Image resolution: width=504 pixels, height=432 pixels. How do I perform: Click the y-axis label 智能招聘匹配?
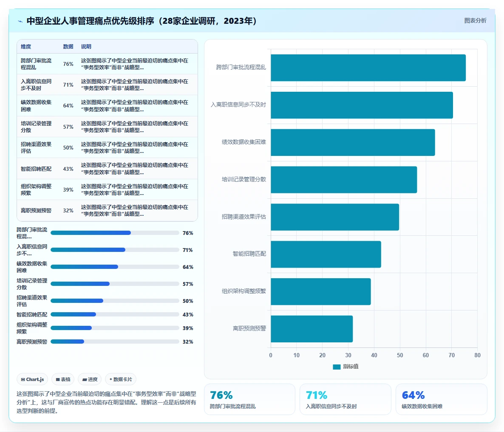point(249,254)
